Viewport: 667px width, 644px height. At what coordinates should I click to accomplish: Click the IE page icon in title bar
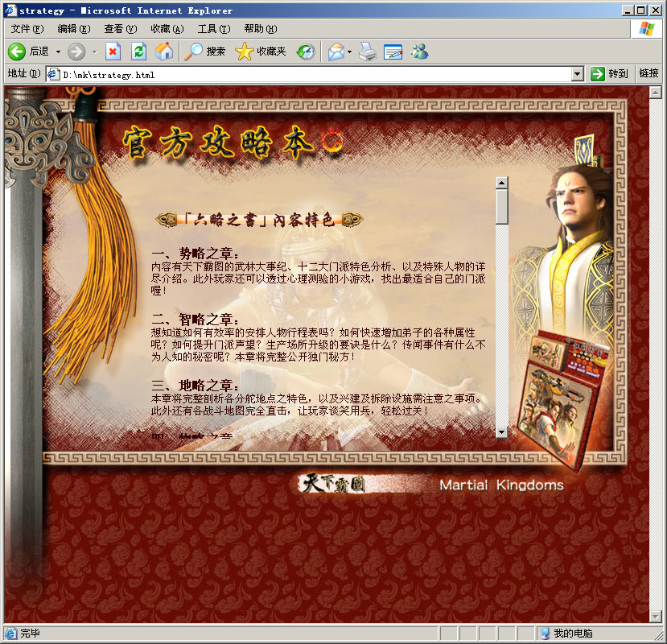pyautogui.click(x=10, y=10)
